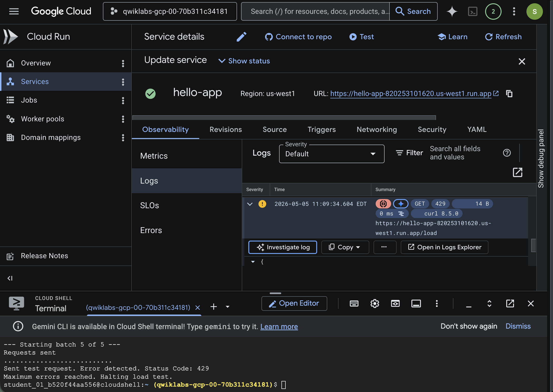
Task: Select Errors in observability menu
Action: [x=187, y=230]
